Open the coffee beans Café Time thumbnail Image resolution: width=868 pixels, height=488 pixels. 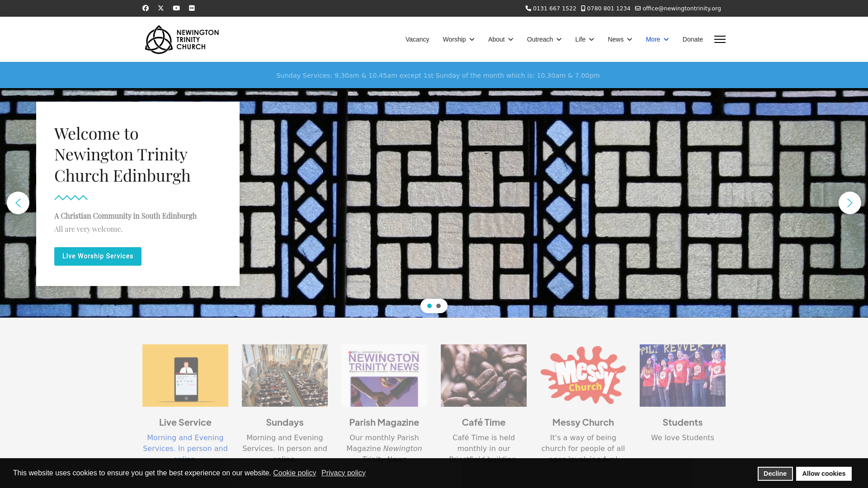click(484, 375)
